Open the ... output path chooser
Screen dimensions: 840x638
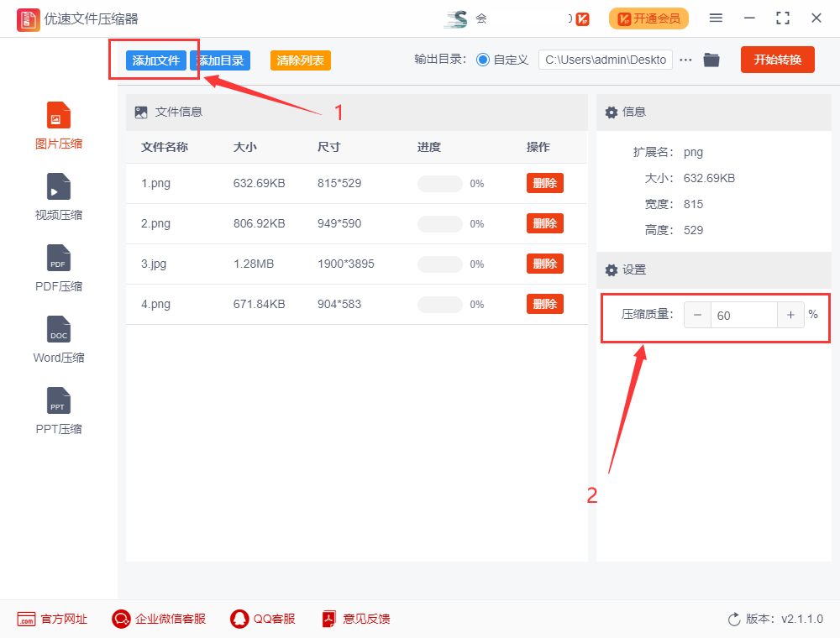click(685, 60)
